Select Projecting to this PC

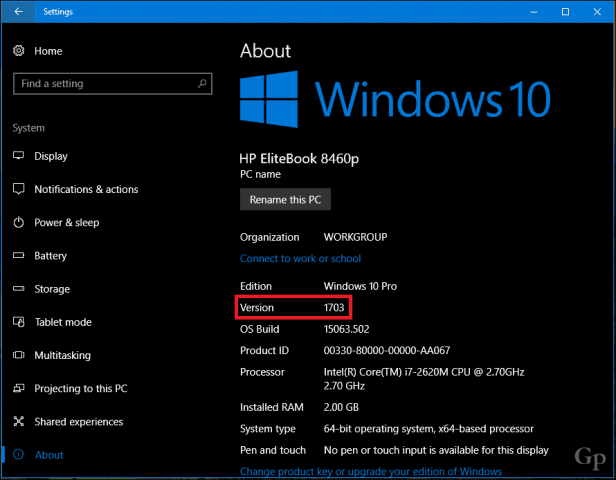[81, 388]
